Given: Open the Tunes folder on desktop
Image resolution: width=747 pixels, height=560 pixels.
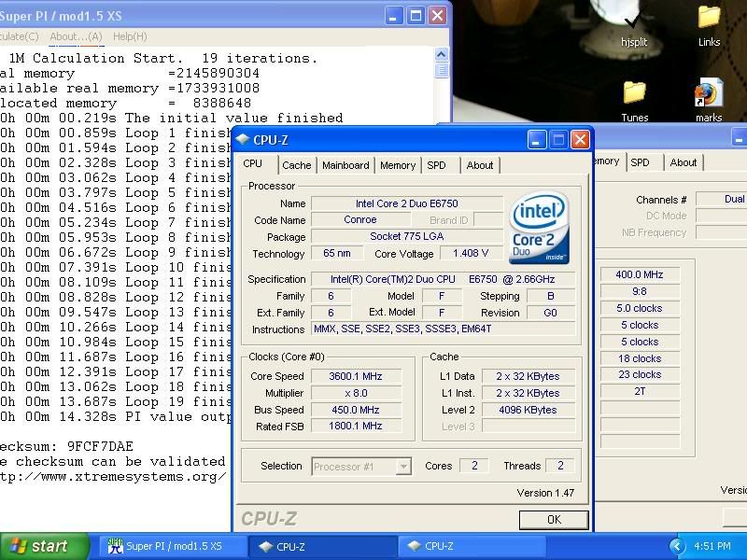Looking at the screenshot, I should 635,101.
